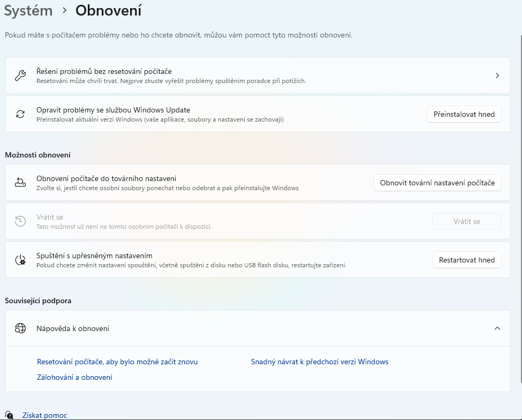Open the Zálohování a obnovení link

(74, 377)
